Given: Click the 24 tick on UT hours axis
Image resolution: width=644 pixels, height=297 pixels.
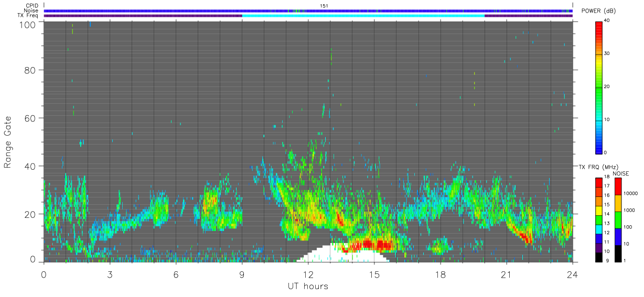Looking at the screenshot, I should coord(572,274).
